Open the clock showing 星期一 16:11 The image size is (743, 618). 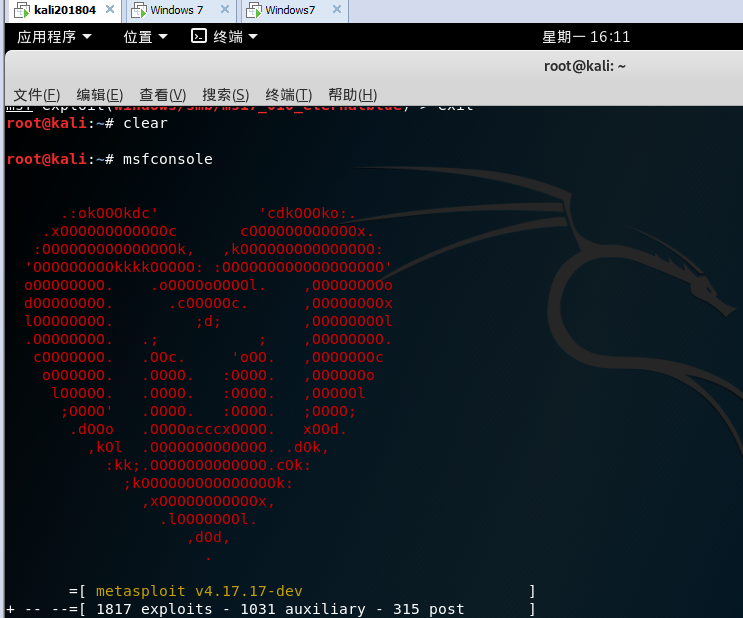point(586,36)
